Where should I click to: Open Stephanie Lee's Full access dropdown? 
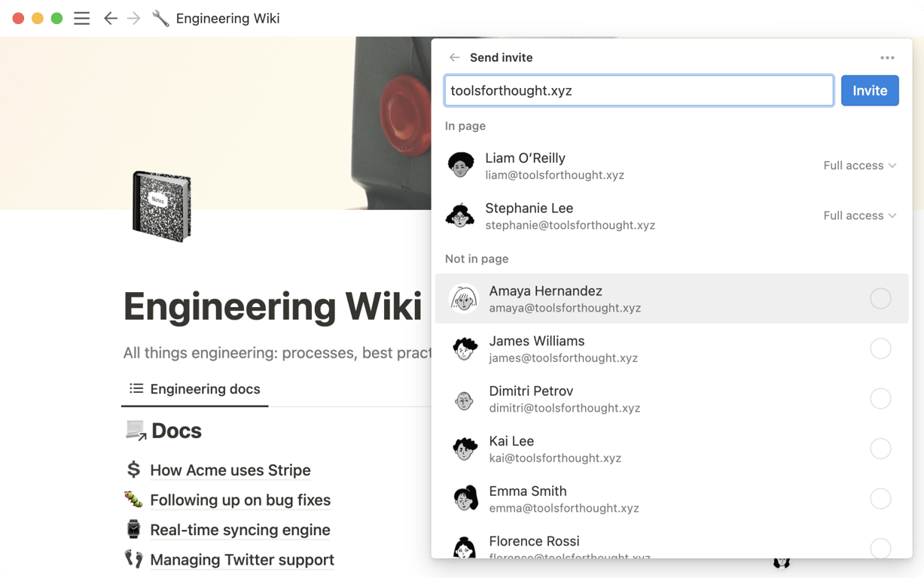859,216
